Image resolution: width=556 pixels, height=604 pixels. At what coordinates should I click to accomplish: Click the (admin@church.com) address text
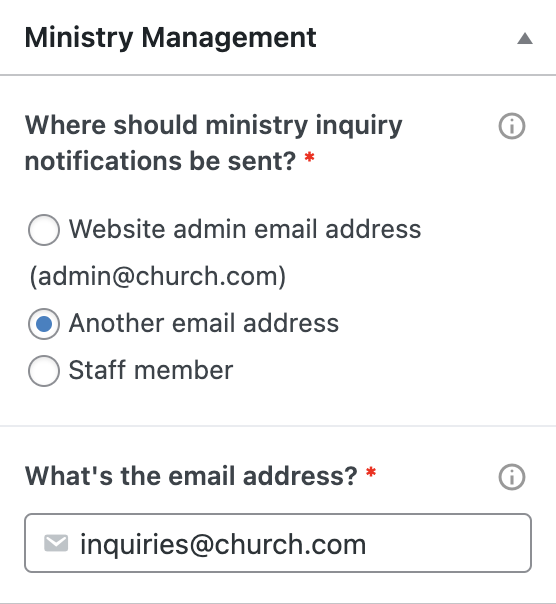click(x=158, y=277)
